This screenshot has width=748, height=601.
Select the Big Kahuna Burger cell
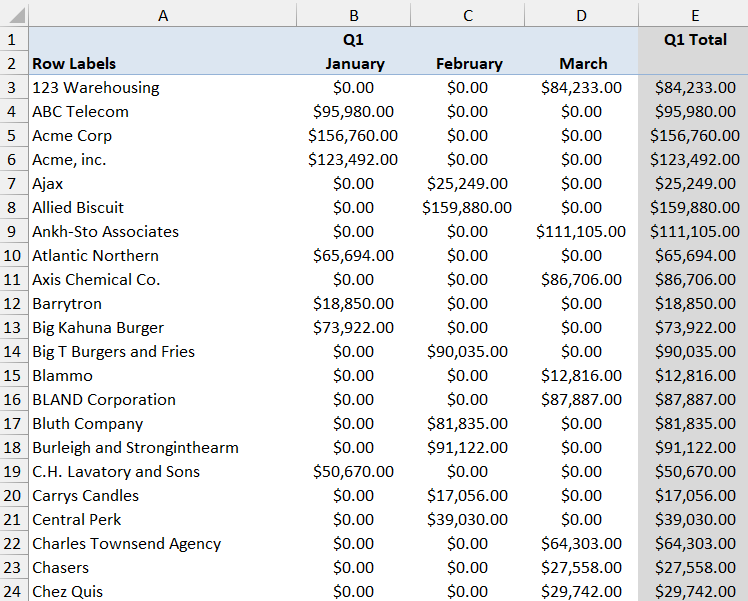point(163,328)
